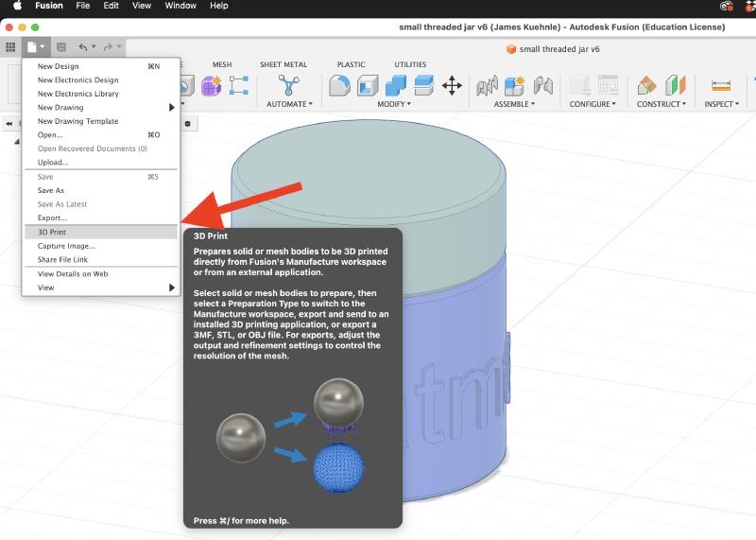Switch to the MESH tab

(x=222, y=64)
